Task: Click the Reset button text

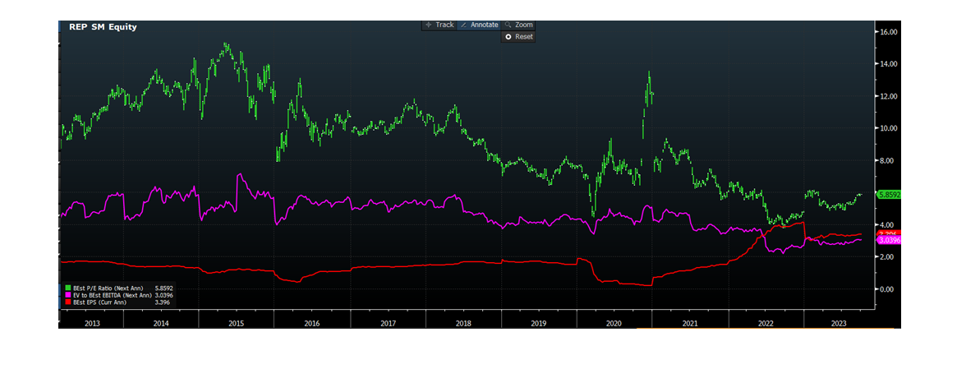Action: 523,37
